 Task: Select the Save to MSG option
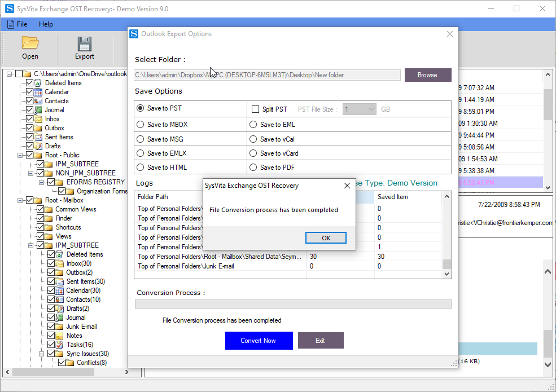coord(141,139)
